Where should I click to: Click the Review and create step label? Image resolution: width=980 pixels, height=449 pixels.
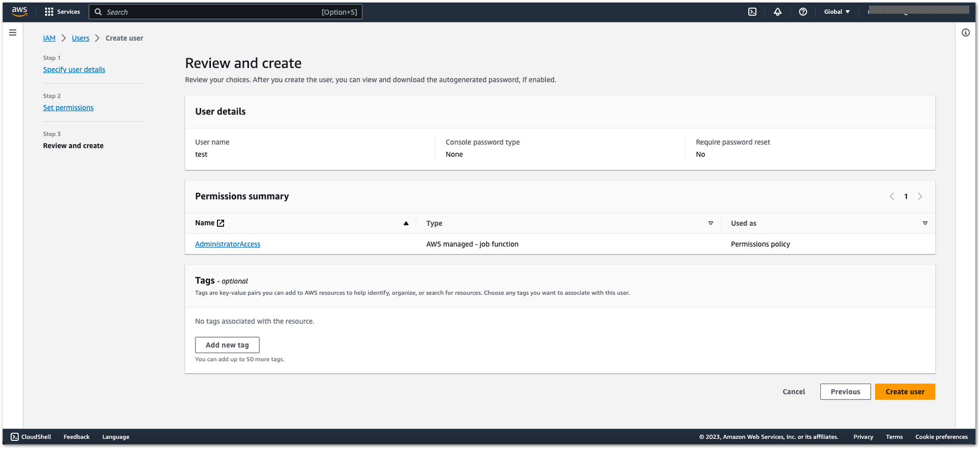click(73, 146)
